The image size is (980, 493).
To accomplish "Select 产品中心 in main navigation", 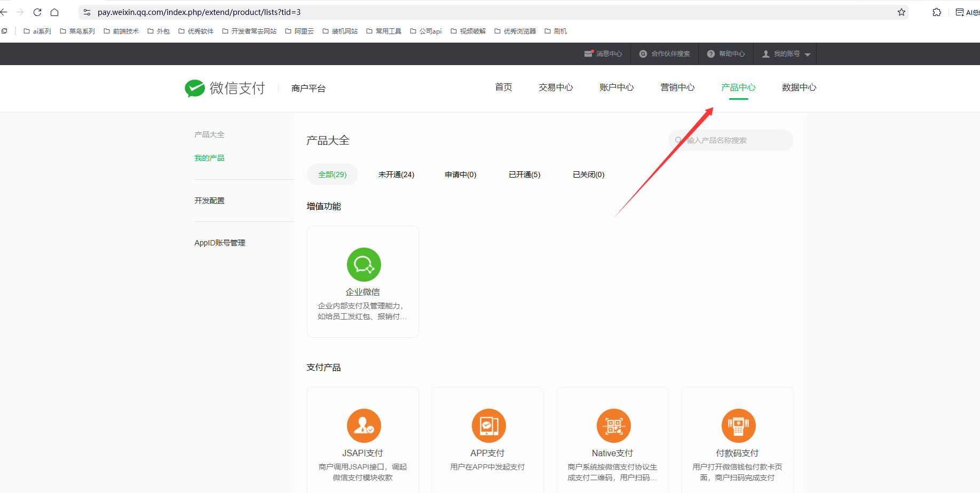I will (x=738, y=88).
